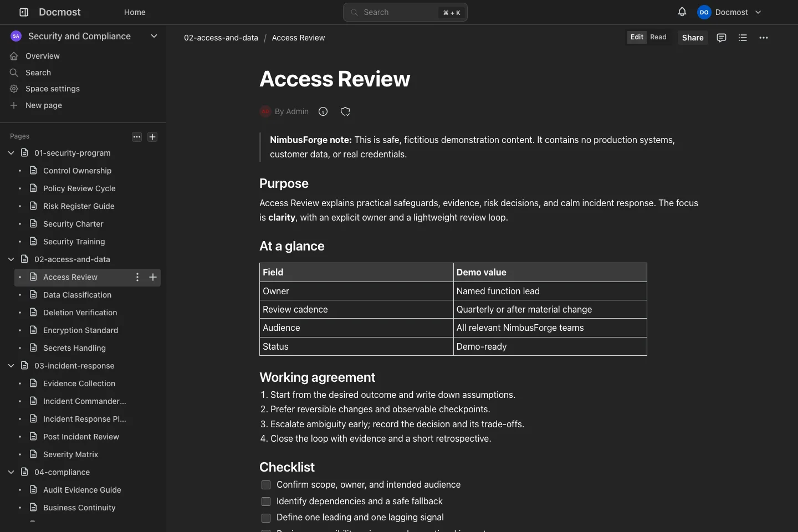Click the Admin author avatar

pos(265,111)
